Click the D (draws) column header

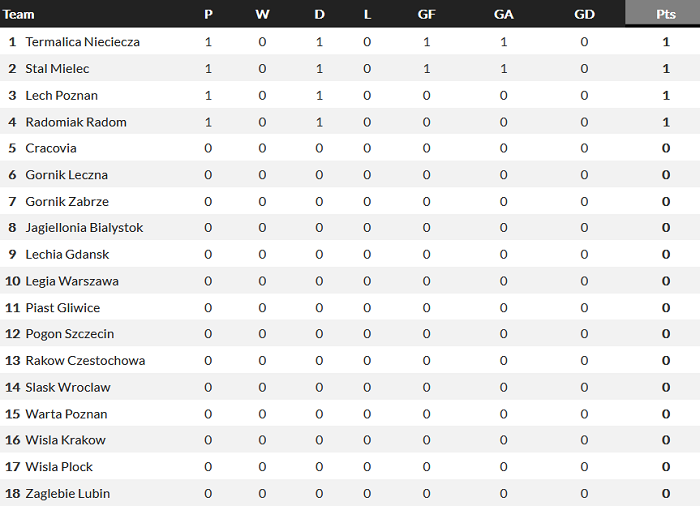tap(319, 14)
